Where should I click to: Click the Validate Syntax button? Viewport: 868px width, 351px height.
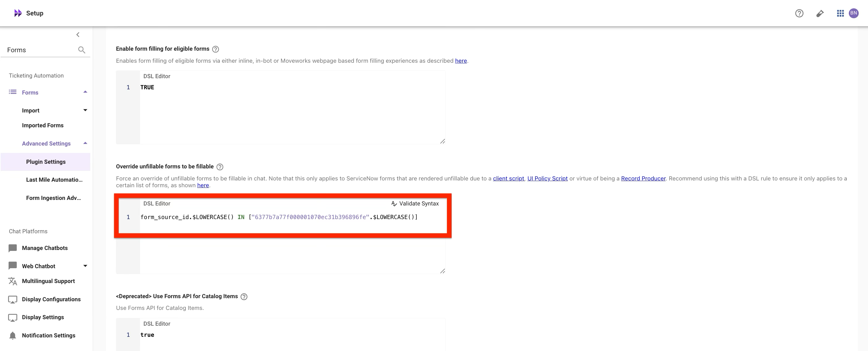(x=415, y=203)
